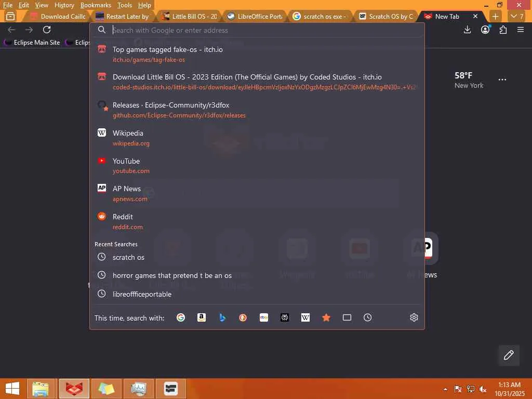Search history using the clock icon

(x=367, y=317)
